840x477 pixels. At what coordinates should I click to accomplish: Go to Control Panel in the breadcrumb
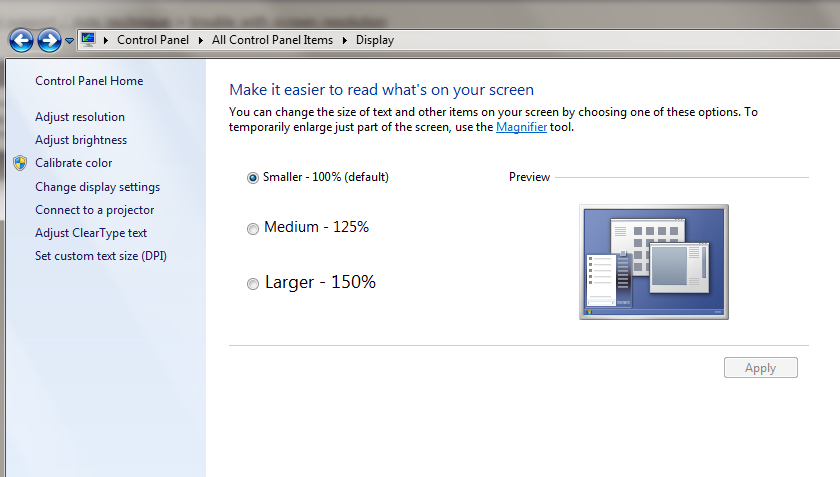154,40
